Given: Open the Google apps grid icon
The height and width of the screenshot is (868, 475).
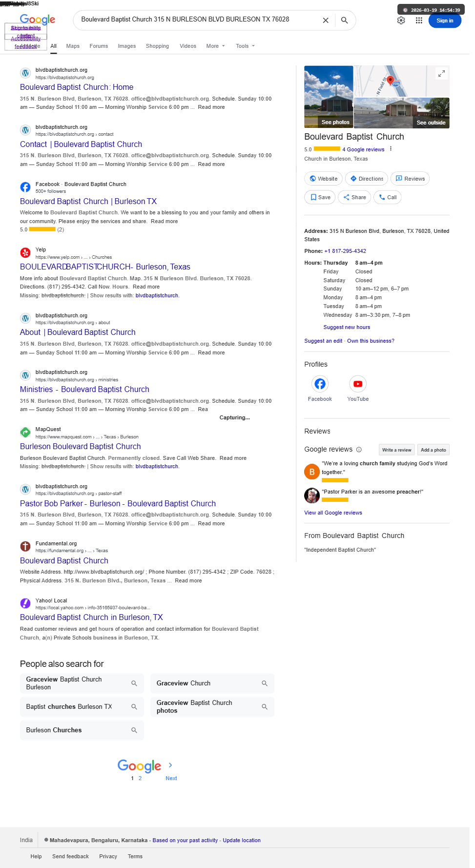Looking at the screenshot, I should 419,21.
